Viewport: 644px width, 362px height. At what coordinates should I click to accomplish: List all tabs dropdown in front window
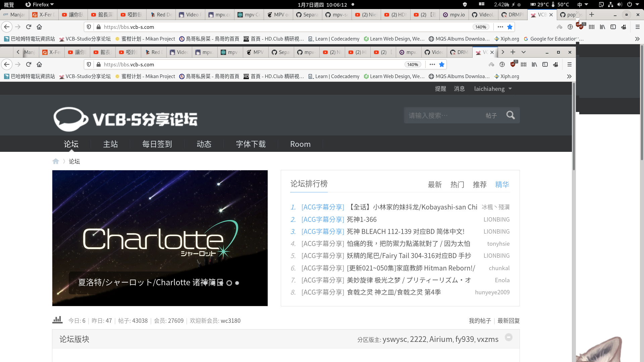[x=524, y=52]
